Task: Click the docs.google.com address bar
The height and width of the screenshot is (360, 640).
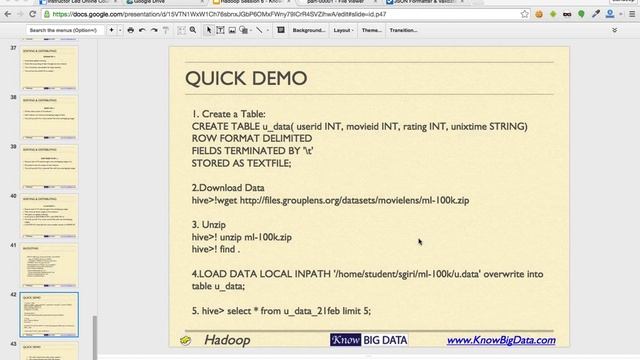Action: coord(286,14)
